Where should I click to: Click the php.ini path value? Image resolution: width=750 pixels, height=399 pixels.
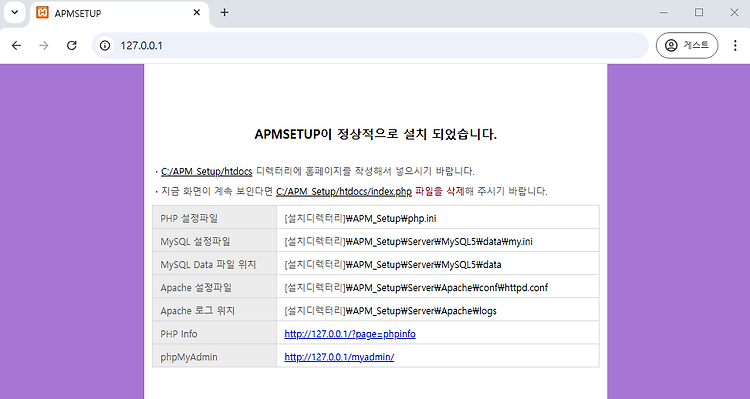(x=360, y=218)
